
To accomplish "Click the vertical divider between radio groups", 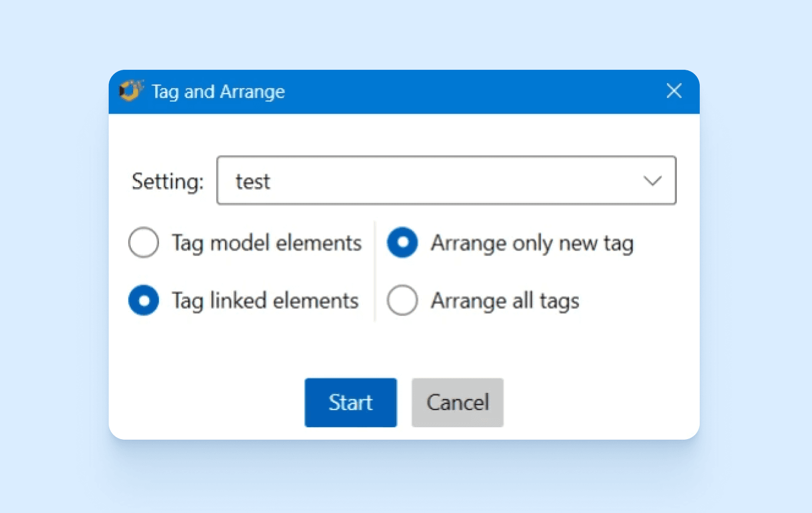I will [x=375, y=271].
